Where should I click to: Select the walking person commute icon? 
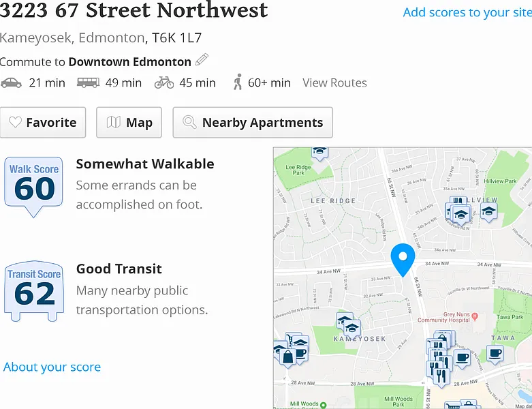pyautogui.click(x=238, y=82)
